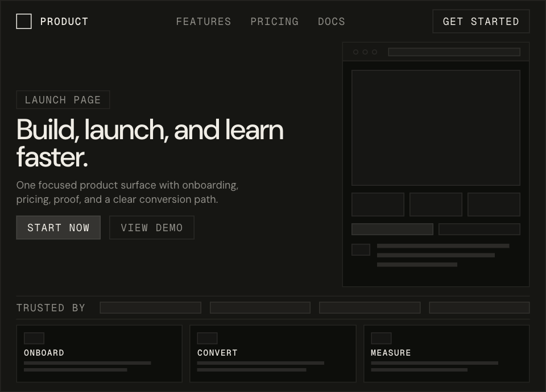This screenshot has width=546, height=392.
Task: Click the large preview panel in the mockup
Action: coord(436,127)
